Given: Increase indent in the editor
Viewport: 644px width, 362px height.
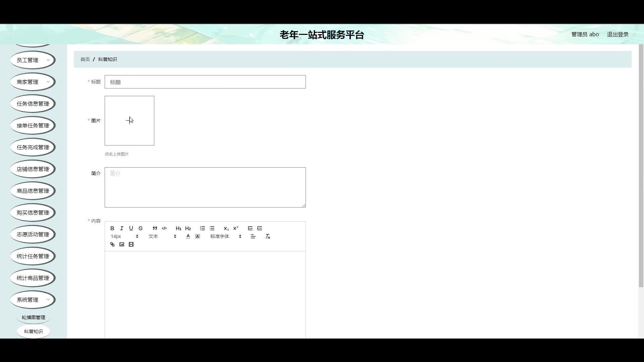Looking at the screenshot, I should pos(260,228).
